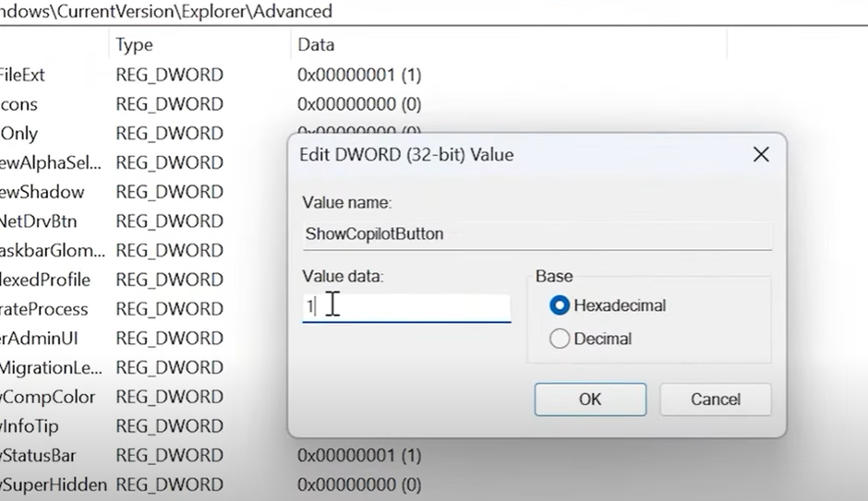Click REG_DWORD type in erAdminUI row
Image resolution: width=868 pixels, height=501 pixels.
tap(169, 339)
